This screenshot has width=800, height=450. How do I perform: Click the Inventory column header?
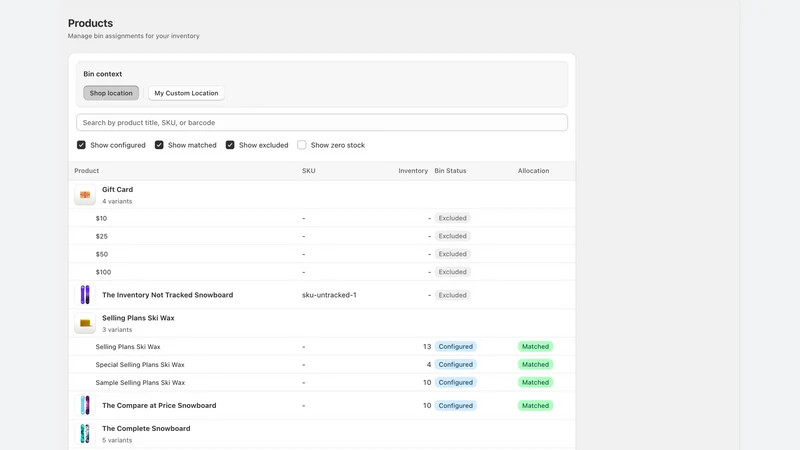[413, 171]
